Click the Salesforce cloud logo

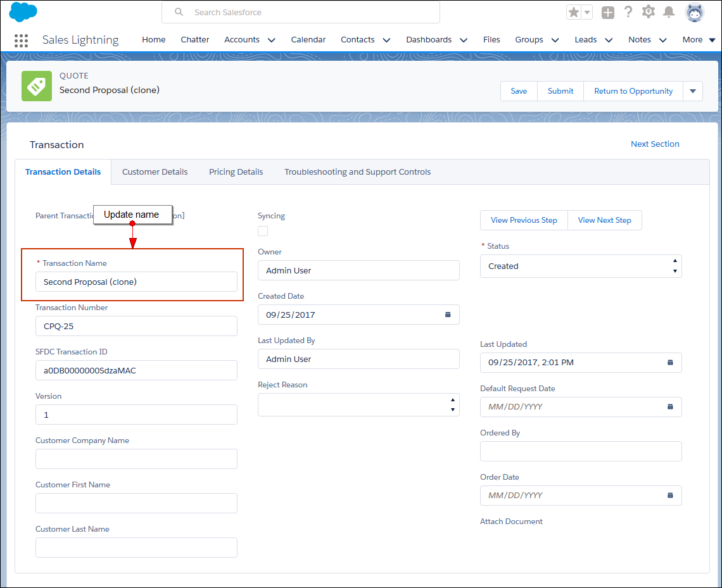click(23, 11)
